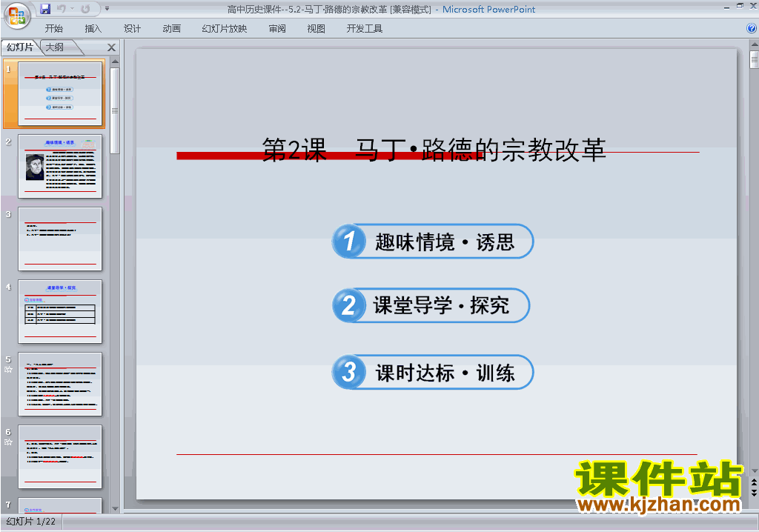Click main slide area scroll up arrow
This screenshot has width=759, height=532.
[754, 44]
